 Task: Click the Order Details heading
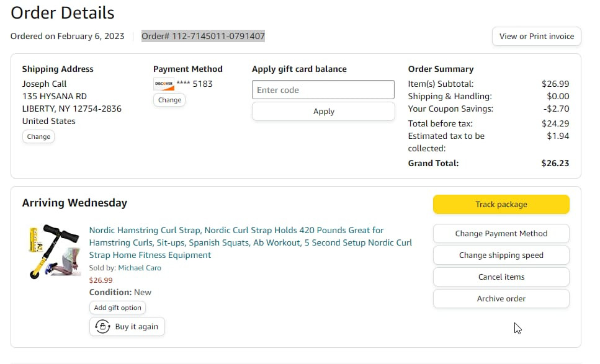(63, 12)
